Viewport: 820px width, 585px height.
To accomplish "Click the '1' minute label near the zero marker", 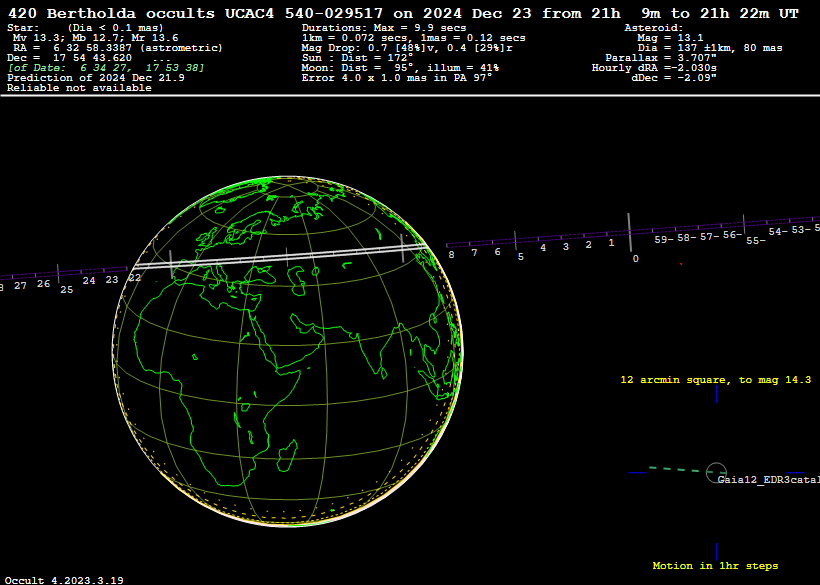I will [x=611, y=243].
